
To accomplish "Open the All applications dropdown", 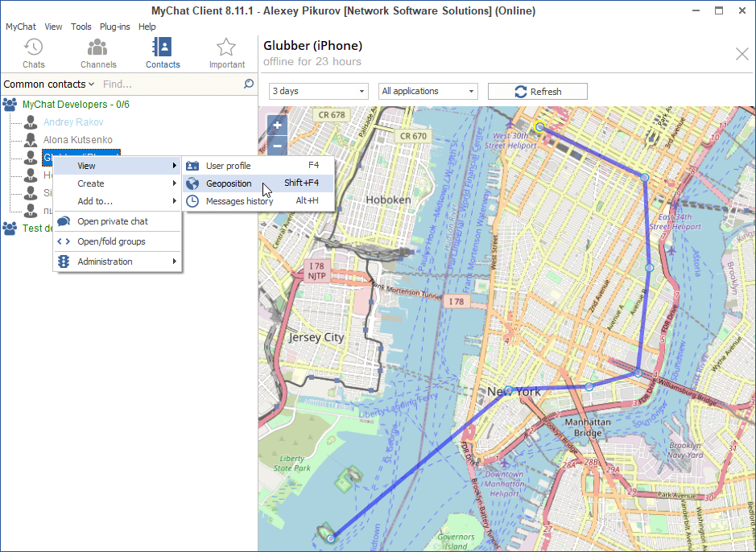I will pos(428,91).
